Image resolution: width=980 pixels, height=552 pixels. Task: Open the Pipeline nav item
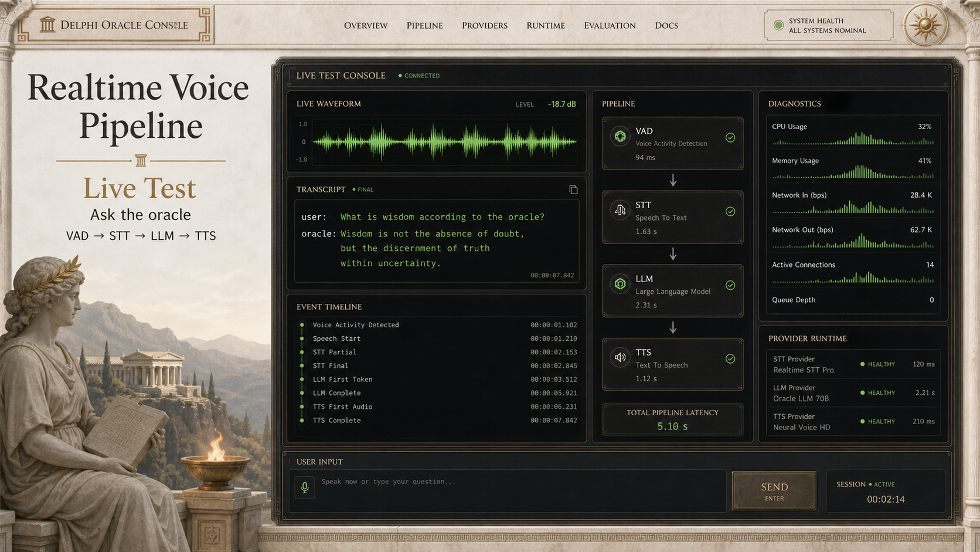click(425, 25)
